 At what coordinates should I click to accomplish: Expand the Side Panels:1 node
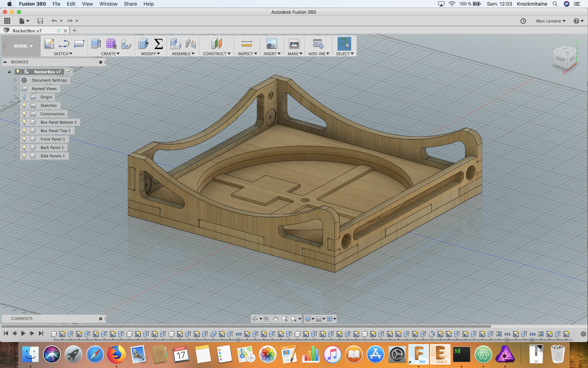(15, 156)
